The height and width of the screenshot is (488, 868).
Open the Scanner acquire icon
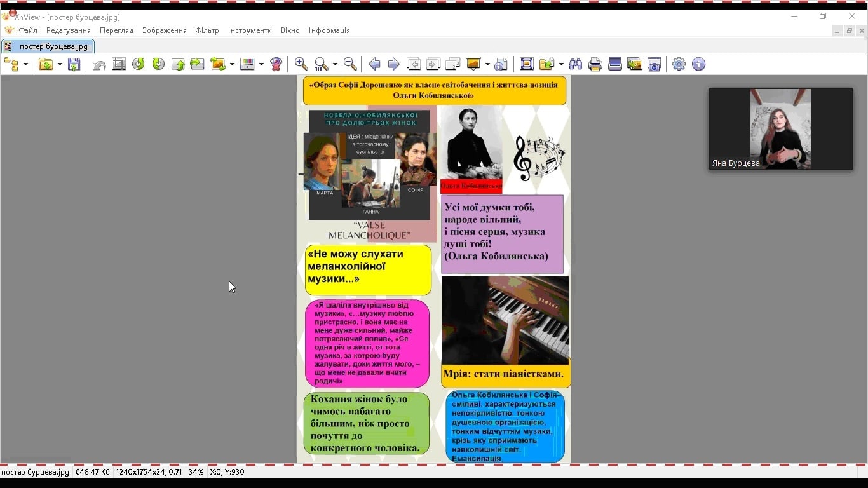point(615,64)
